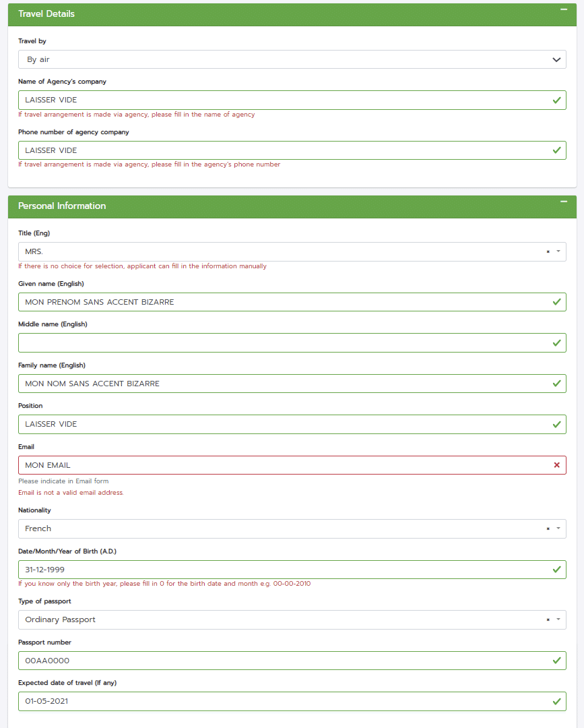Screen dimensions: 584x728
Task: Collapse the Travel Details section
Action: click(564, 9)
